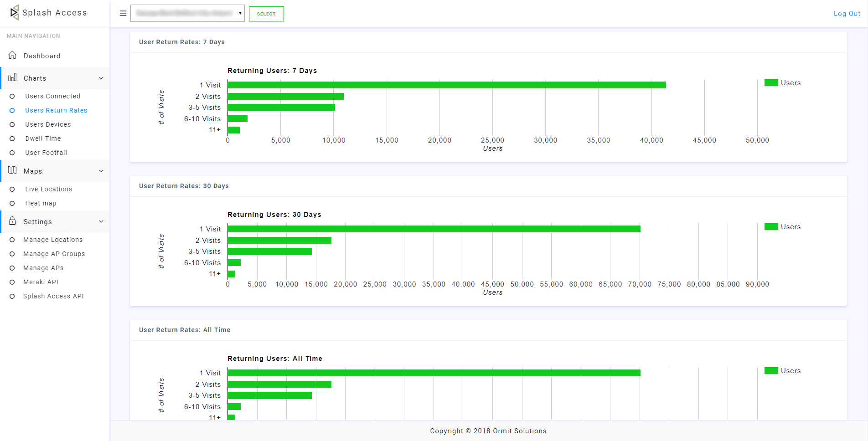
Task: Switch to the Users Return Rates page
Action: click(56, 110)
